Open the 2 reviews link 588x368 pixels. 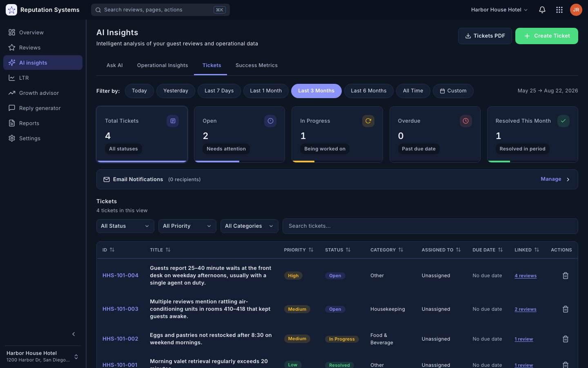526,309
